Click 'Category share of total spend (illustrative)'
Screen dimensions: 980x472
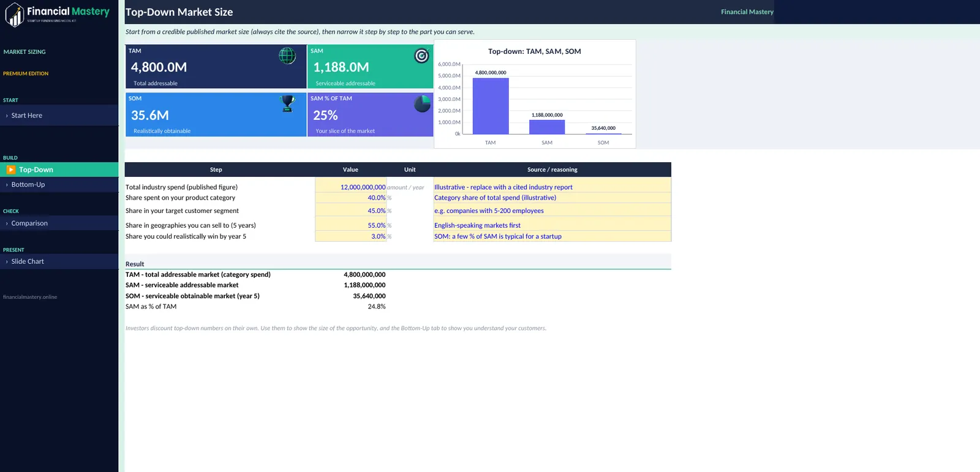point(552,198)
